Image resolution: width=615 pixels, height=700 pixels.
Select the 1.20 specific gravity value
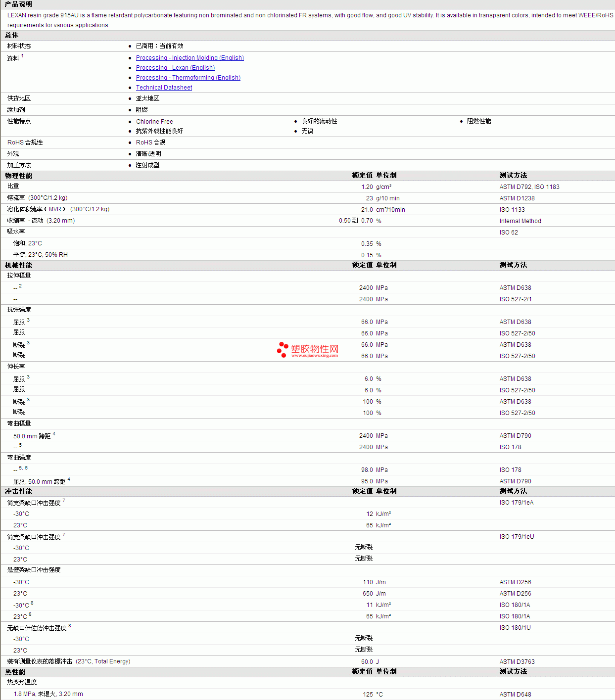[x=367, y=187]
